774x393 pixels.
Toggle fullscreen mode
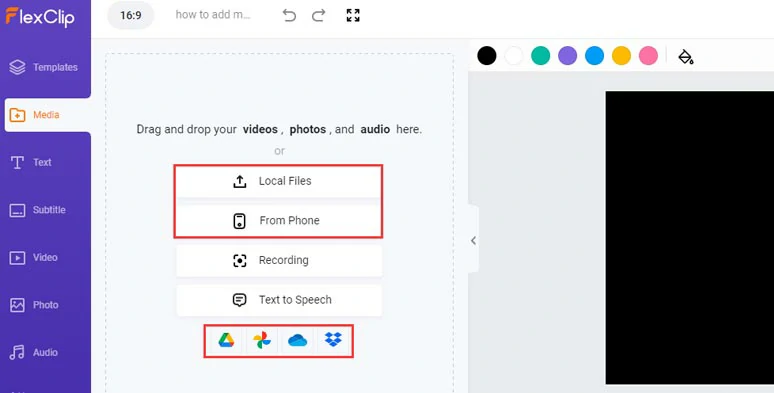(x=353, y=15)
